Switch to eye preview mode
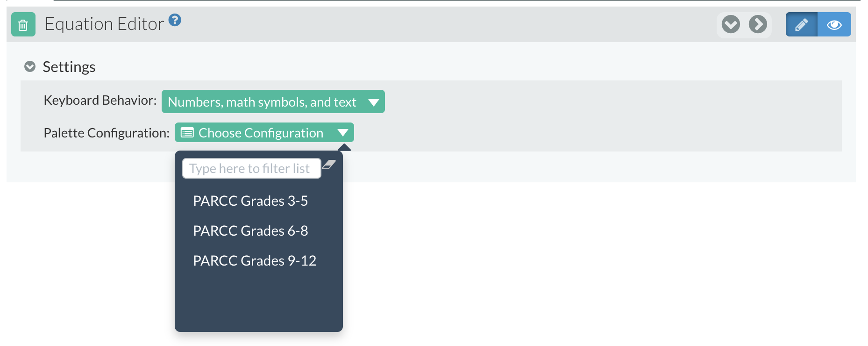 tap(834, 24)
